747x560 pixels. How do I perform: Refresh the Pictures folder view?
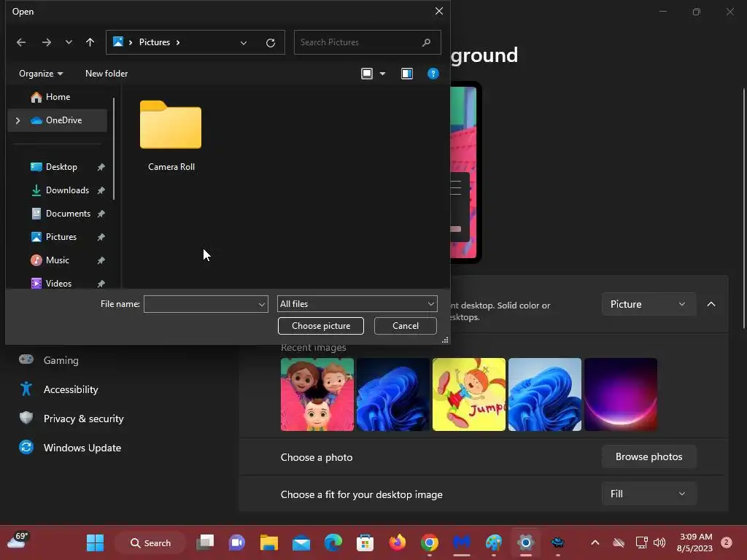pyautogui.click(x=271, y=43)
